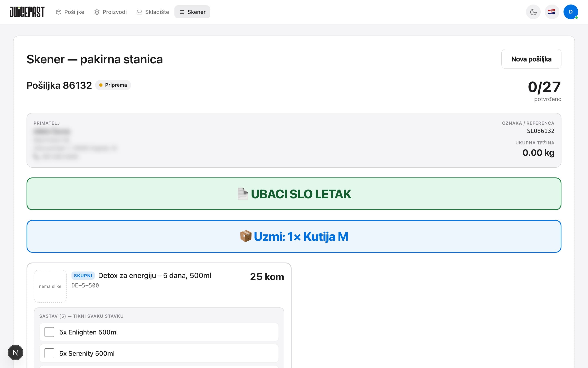
Task: Click the nema slike product thumbnail
Action: point(50,286)
